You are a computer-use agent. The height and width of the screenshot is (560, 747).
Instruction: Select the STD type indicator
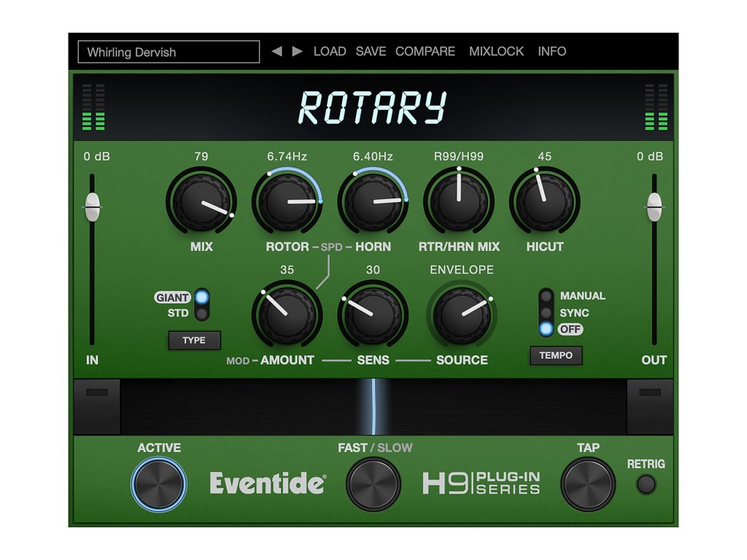pyautogui.click(x=201, y=314)
